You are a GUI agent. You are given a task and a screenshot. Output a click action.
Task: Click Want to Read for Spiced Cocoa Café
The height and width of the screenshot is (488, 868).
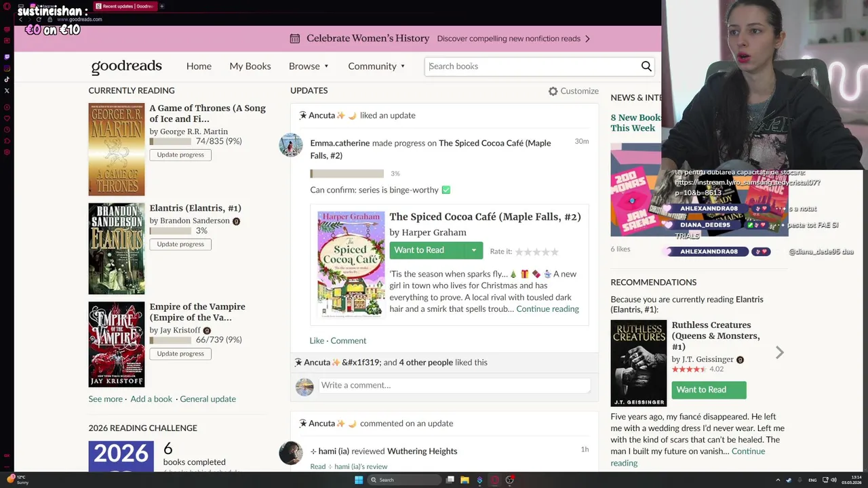[x=427, y=250]
